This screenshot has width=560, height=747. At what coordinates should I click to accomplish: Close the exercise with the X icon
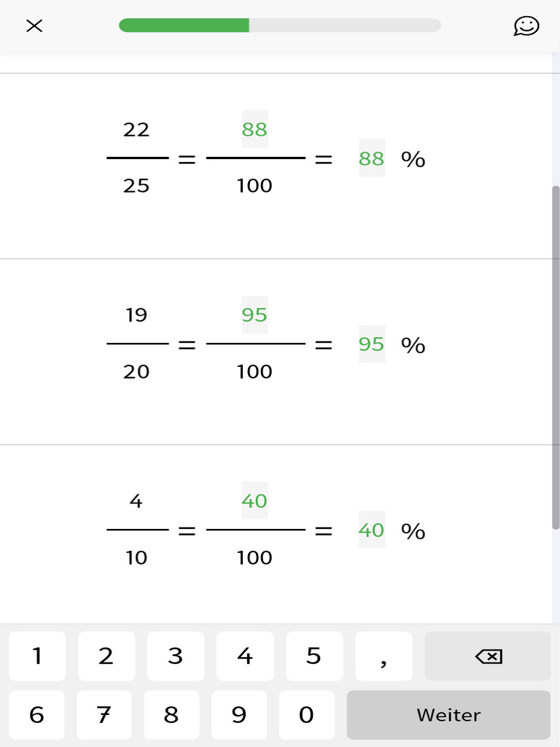pyautogui.click(x=34, y=26)
